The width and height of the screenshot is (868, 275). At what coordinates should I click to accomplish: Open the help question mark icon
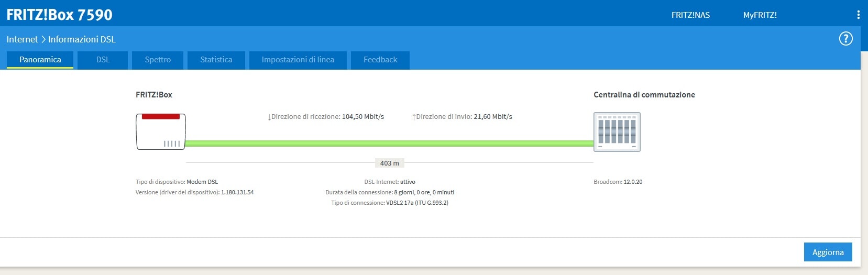click(845, 39)
